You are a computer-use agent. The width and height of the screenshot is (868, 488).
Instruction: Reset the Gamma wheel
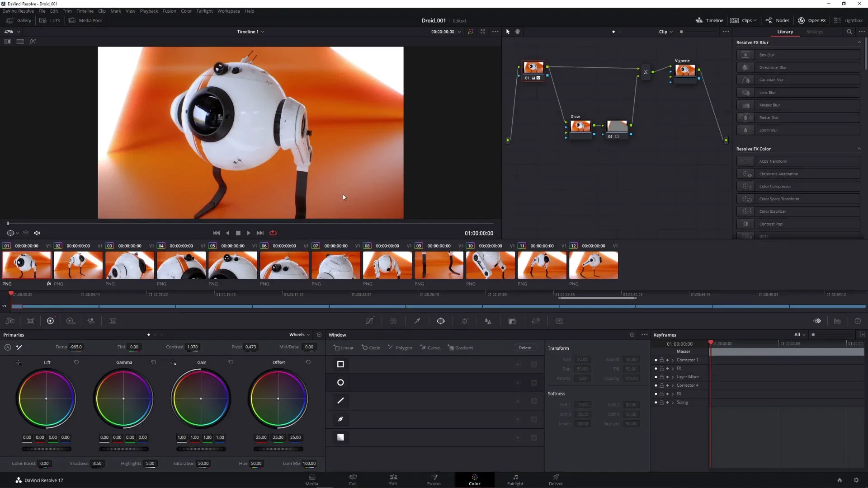(153, 362)
